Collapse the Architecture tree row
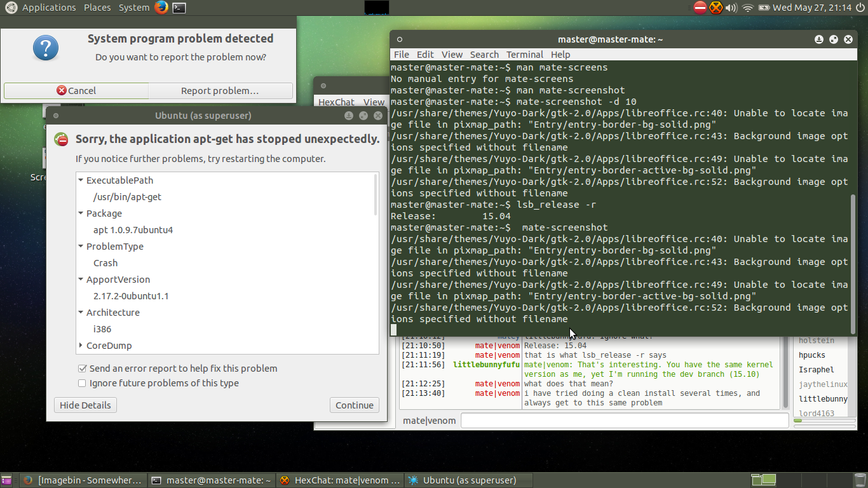This screenshot has width=868, height=488. pos(81,313)
